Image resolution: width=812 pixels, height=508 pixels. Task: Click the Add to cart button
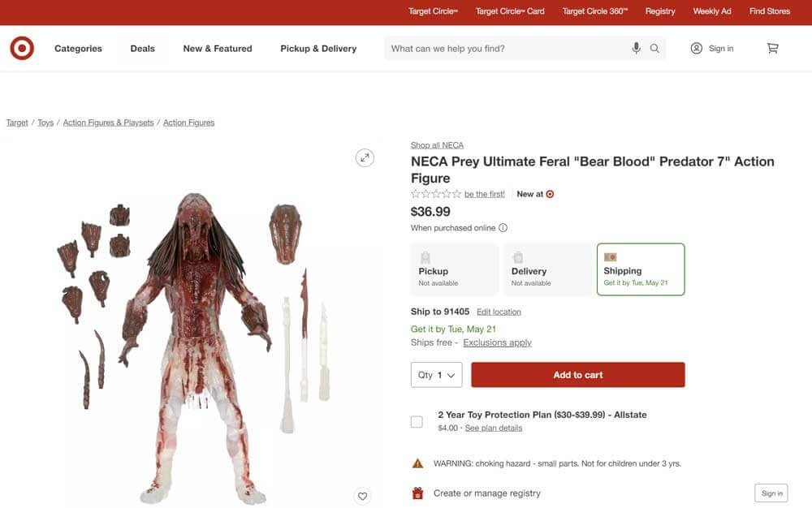577,375
